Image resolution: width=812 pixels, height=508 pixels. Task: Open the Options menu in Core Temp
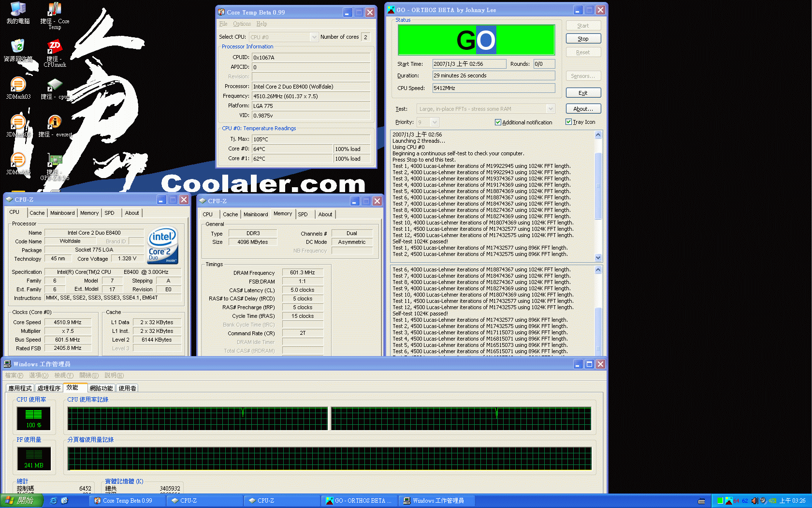(x=242, y=24)
